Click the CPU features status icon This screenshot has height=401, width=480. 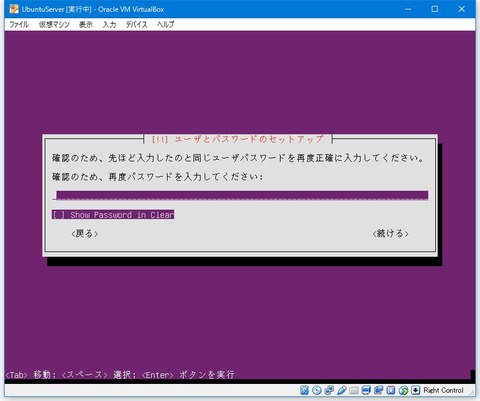[x=391, y=390]
